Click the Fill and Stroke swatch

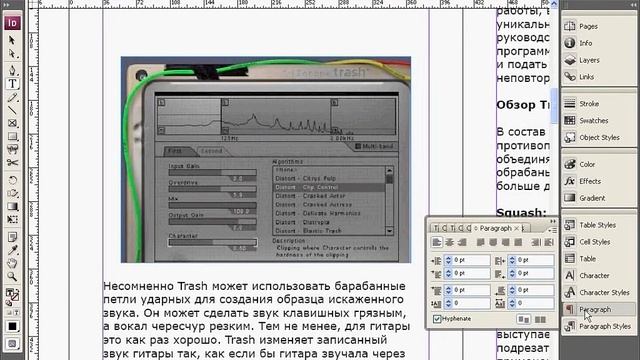(12, 294)
